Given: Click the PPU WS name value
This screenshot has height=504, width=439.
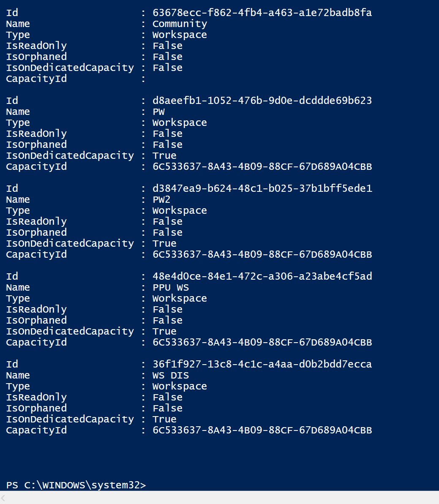Looking at the screenshot, I should point(171,287).
